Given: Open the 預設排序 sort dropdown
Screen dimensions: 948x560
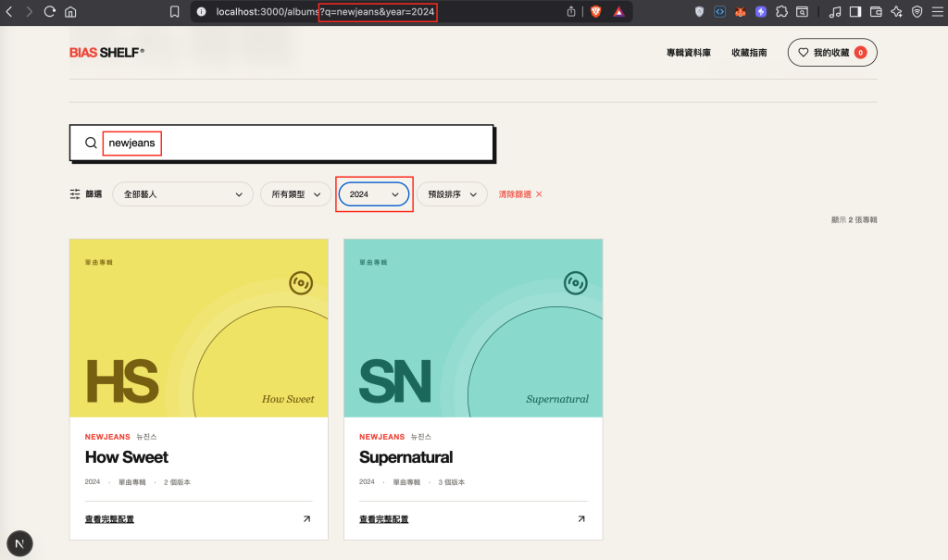Looking at the screenshot, I should 452,194.
